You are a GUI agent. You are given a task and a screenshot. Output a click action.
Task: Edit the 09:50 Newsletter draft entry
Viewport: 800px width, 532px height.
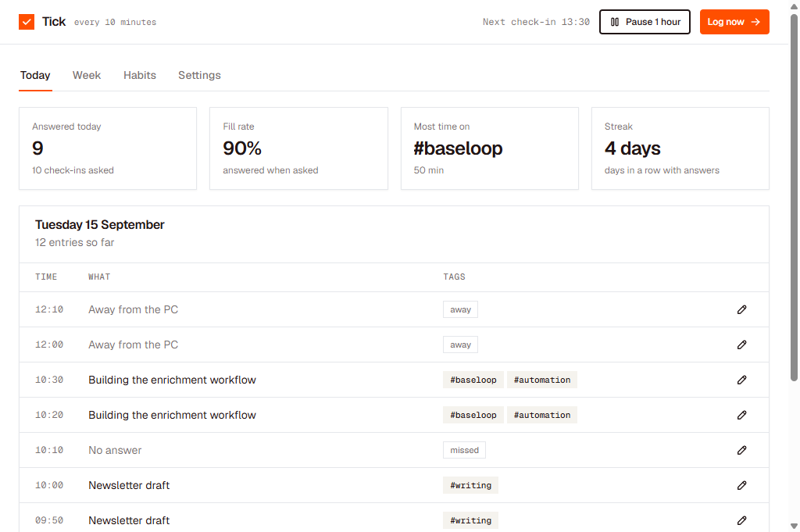[x=742, y=521]
